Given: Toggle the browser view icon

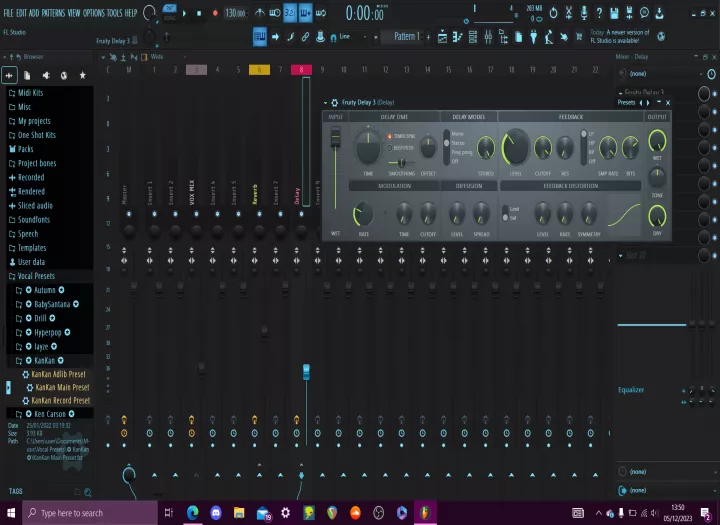Looking at the screenshot, I should [503, 37].
